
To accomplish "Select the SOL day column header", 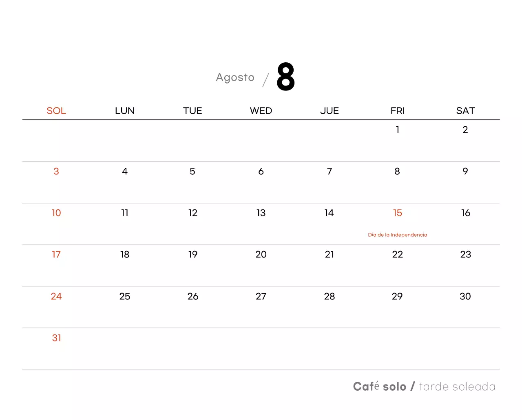I will pos(56,111).
